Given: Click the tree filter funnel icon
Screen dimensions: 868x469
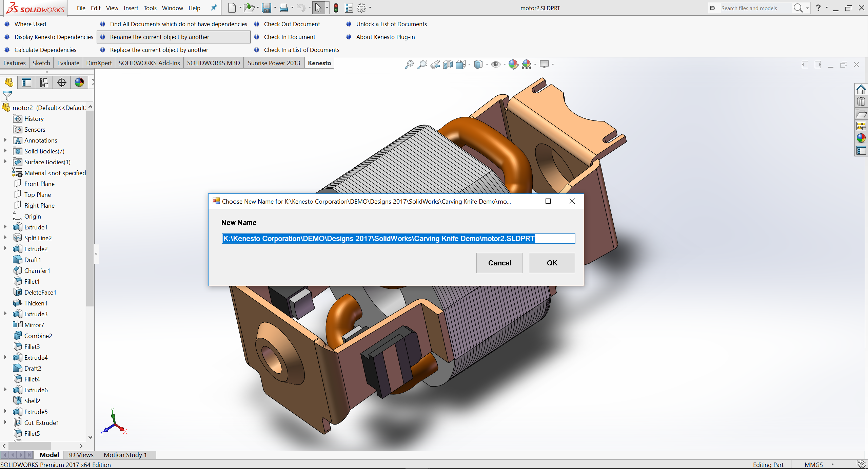Looking at the screenshot, I should (x=7, y=96).
